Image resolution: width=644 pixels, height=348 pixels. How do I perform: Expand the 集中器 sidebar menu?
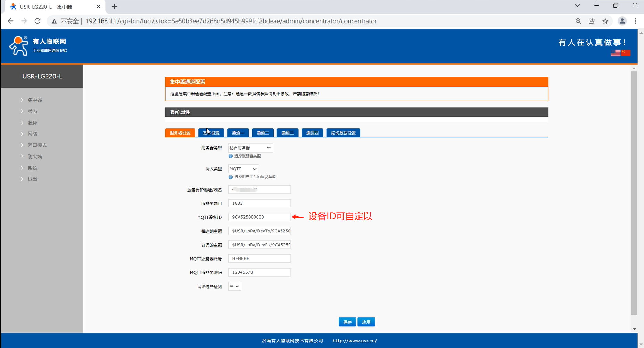(35, 100)
